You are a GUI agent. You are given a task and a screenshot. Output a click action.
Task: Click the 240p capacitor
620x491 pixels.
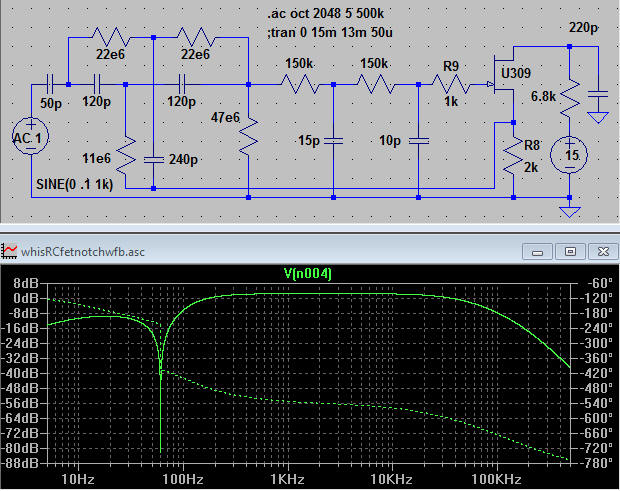pos(153,157)
